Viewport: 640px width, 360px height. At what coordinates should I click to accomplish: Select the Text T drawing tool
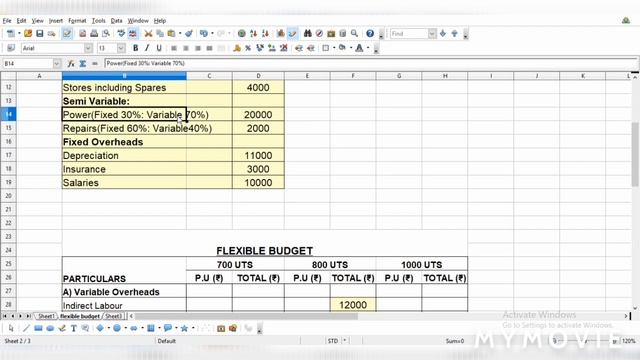pos(73,328)
